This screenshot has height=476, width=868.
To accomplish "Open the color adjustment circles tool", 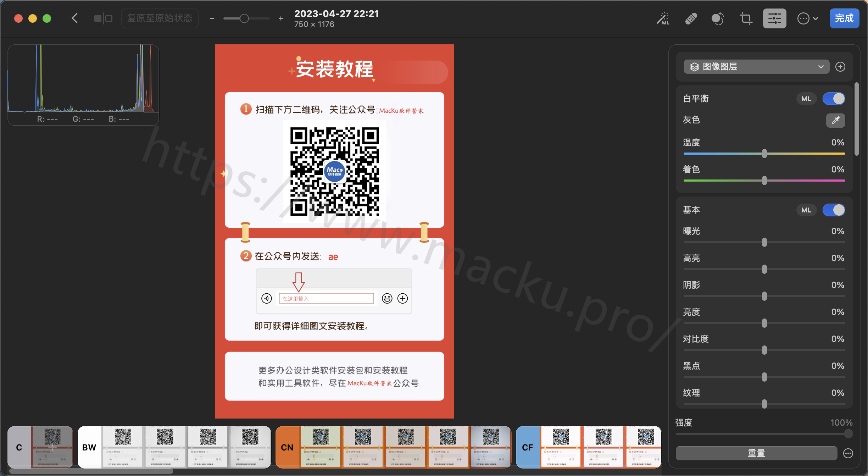I will click(x=718, y=18).
